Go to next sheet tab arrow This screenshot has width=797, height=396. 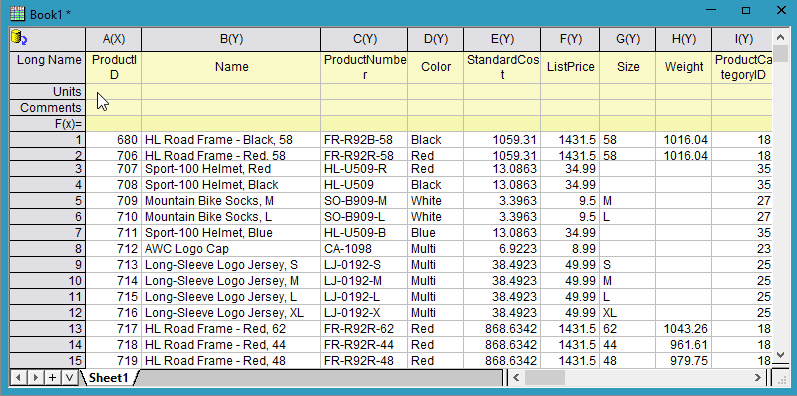click(x=36, y=377)
